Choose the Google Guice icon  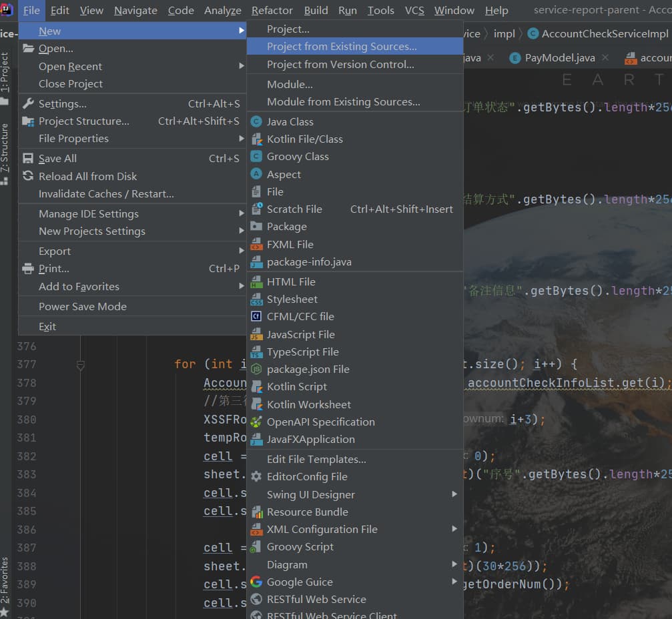[x=256, y=582]
